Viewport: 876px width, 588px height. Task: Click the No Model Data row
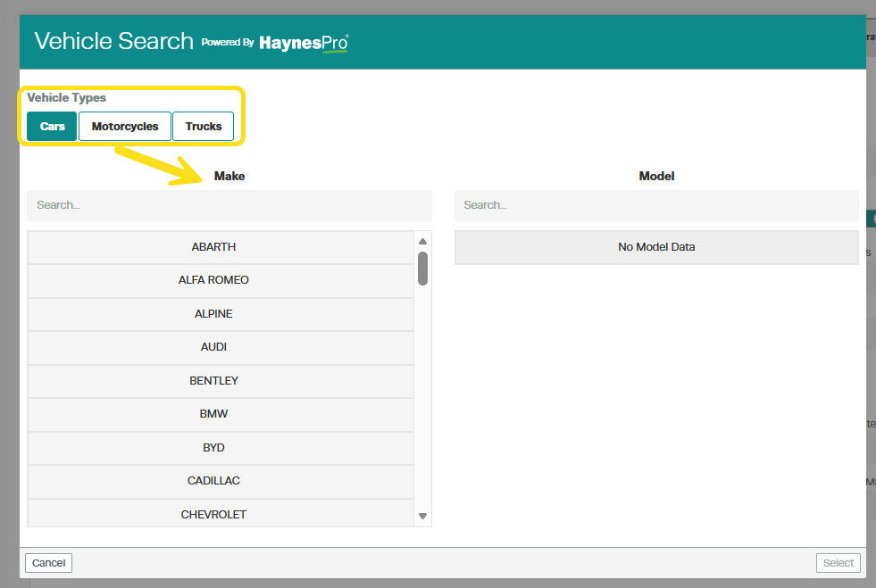tap(656, 247)
